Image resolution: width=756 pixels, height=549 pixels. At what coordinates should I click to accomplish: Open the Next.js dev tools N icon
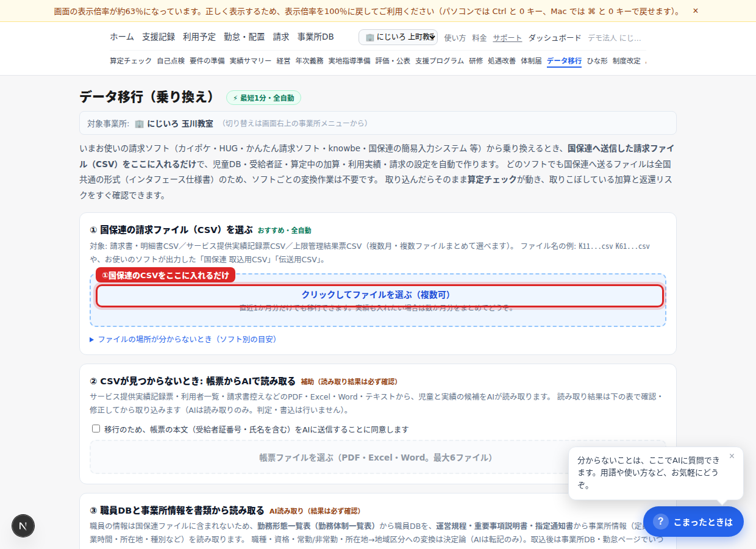click(23, 526)
